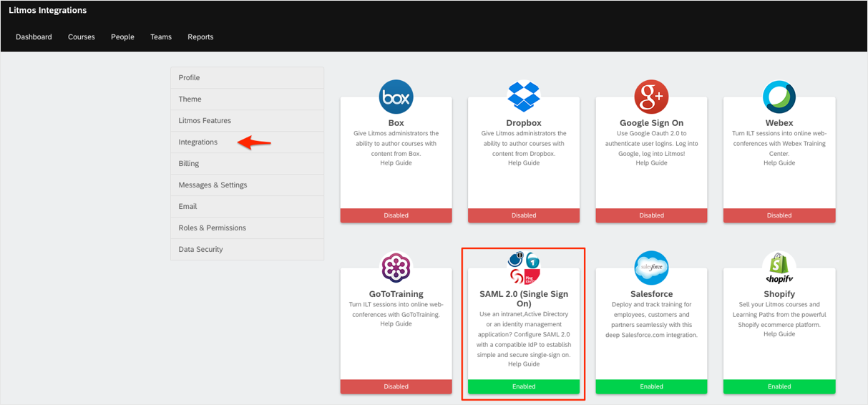Screen dimensions: 868x405
Task: Open the Help Guide link under GoToTraining
Action: 396,324
